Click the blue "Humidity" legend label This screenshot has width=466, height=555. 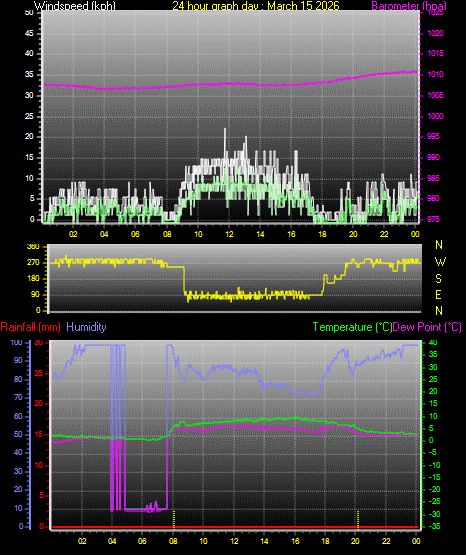click(86, 326)
